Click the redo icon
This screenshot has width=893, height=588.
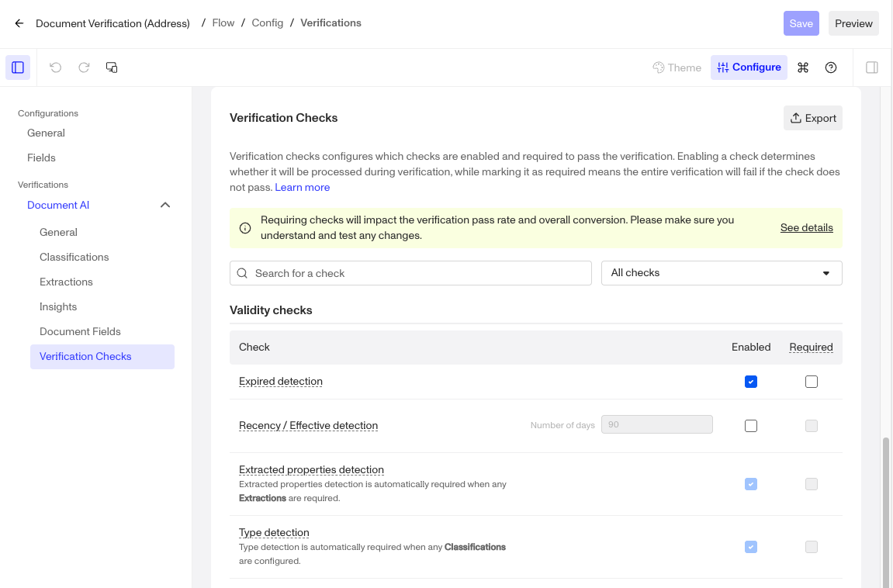(x=84, y=67)
